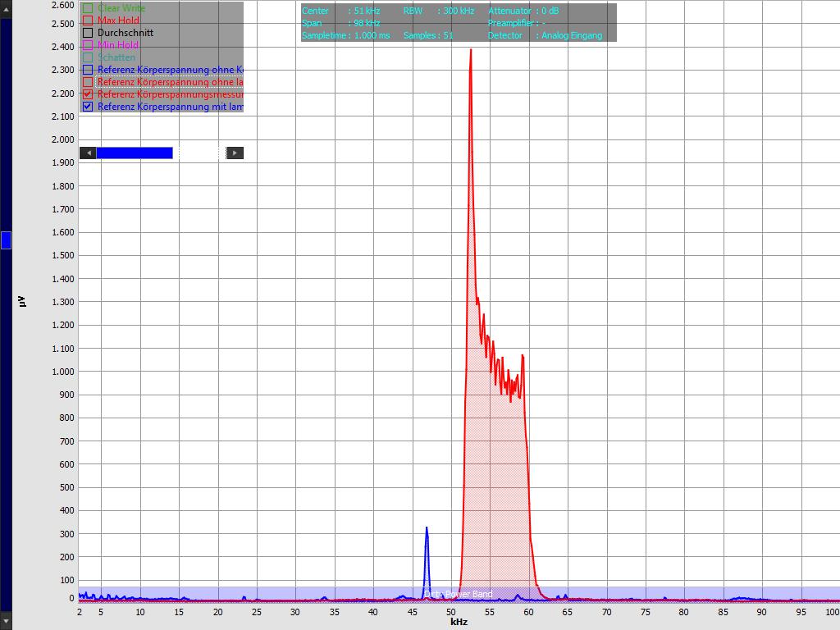Click the legend's left scroll arrow

(88, 153)
